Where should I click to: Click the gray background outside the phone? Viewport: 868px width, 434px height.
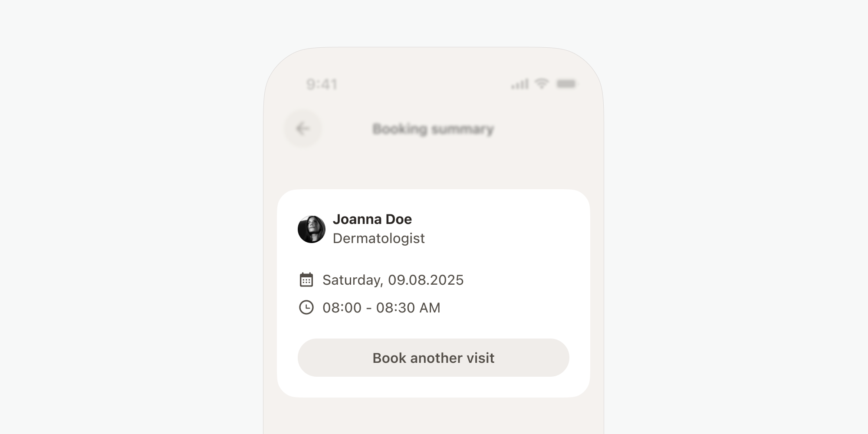pyautogui.click(x=130, y=217)
